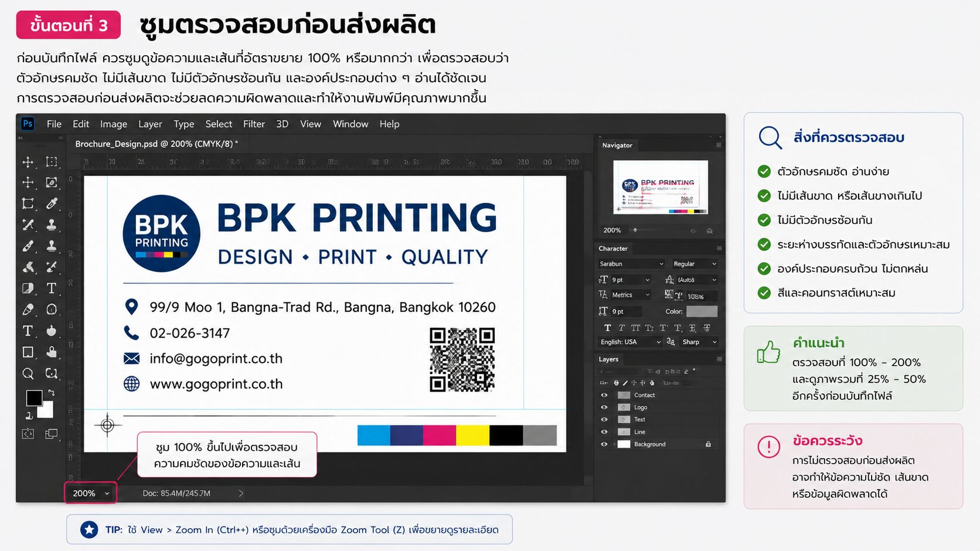Switch to the Navigator panel tab
The width and height of the screenshot is (980, 551).
pyautogui.click(x=617, y=145)
